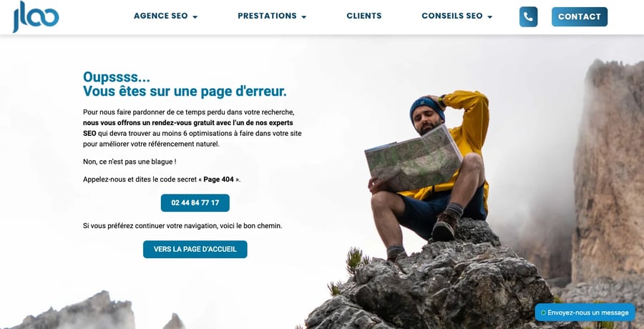Click Vers la page d'accueil button
This screenshot has height=329, width=644.
tap(195, 250)
